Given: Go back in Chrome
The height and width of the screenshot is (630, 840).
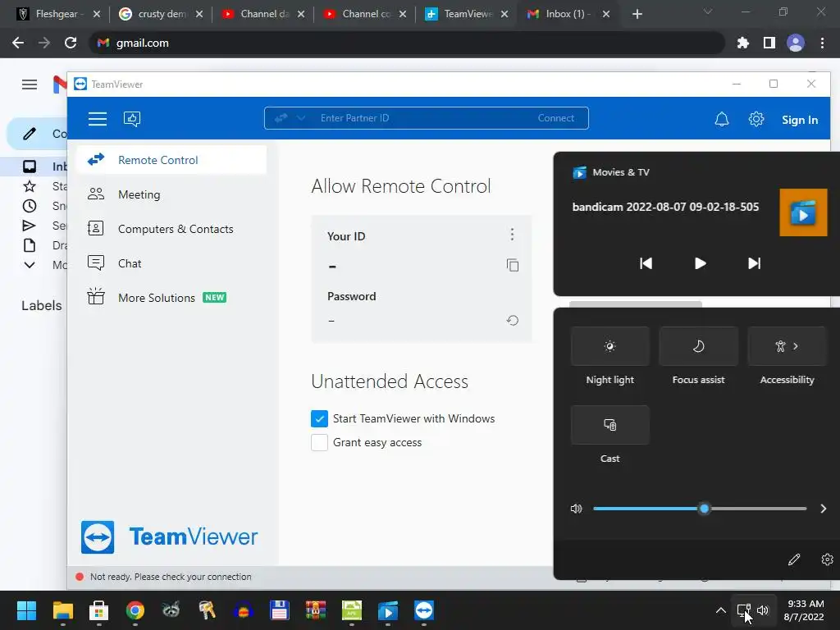Looking at the screenshot, I should point(18,43).
